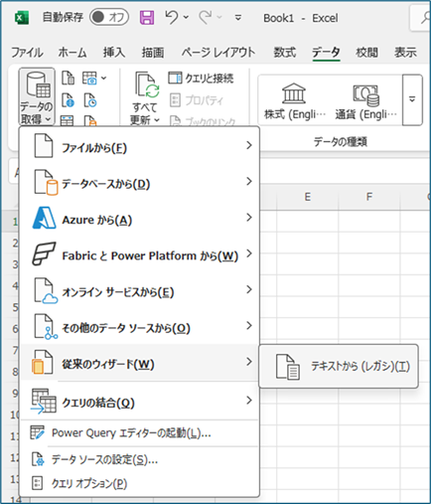Click the query options list icon
This screenshot has width=431, height=504.
pos(37,483)
